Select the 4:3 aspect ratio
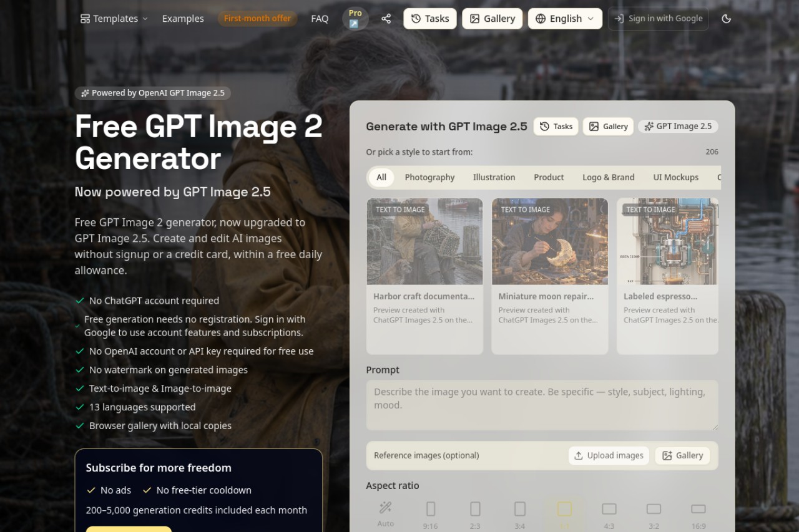The height and width of the screenshot is (532, 799). pyautogui.click(x=609, y=515)
